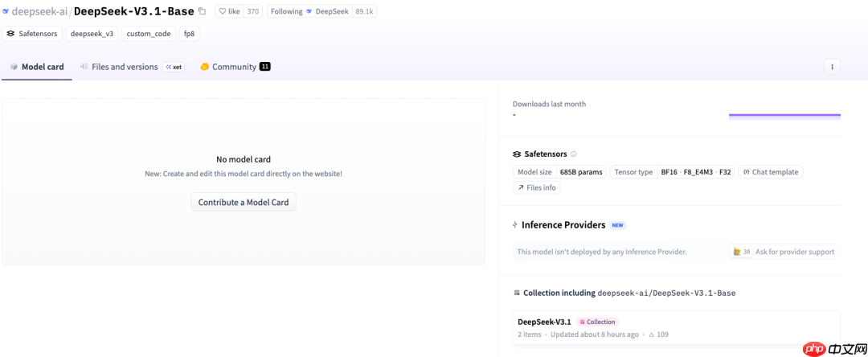
Task: Click the Community count badge 11
Action: tap(264, 67)
